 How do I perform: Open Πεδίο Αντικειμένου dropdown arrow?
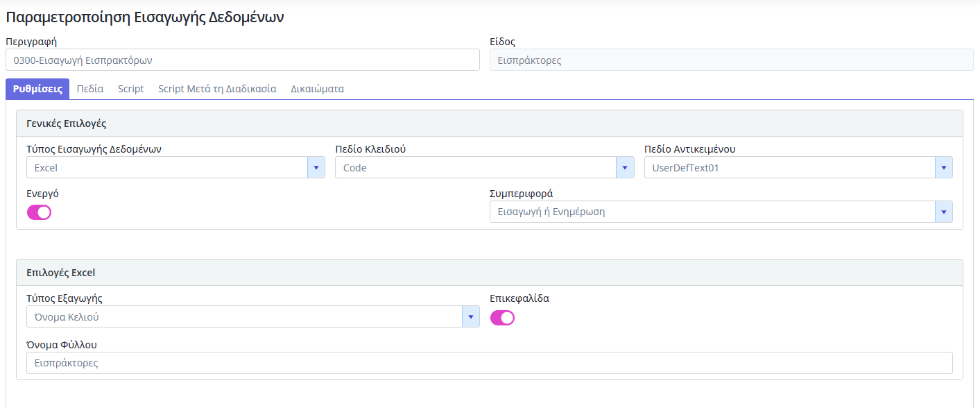pyautogui.click(x=943, y=167)
